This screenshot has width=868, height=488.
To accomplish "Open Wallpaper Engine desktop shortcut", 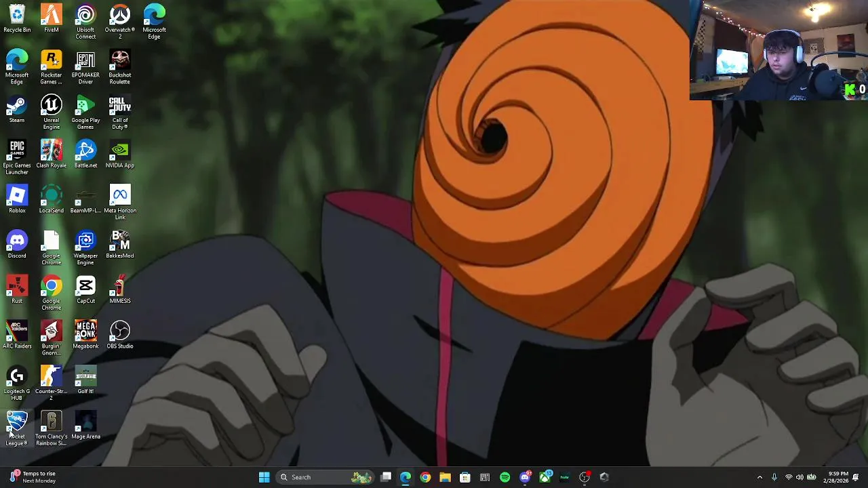I will point(85,248).
